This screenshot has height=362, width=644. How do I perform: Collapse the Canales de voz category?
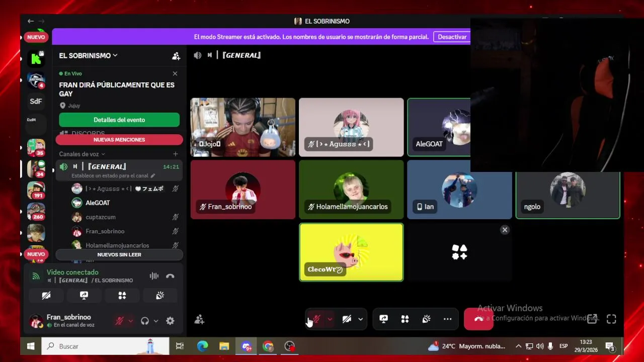click(x=82, y=154)
